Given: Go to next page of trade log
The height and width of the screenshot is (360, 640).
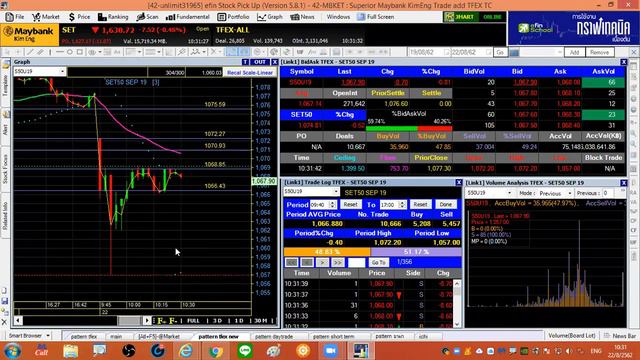Looking at the screenshot, I should tap(322, 262).
